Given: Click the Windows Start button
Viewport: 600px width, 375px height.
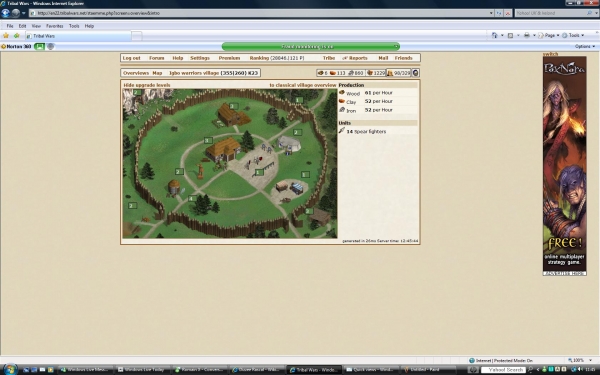Looking at the screenshot, I should click(x=9, y=370).
